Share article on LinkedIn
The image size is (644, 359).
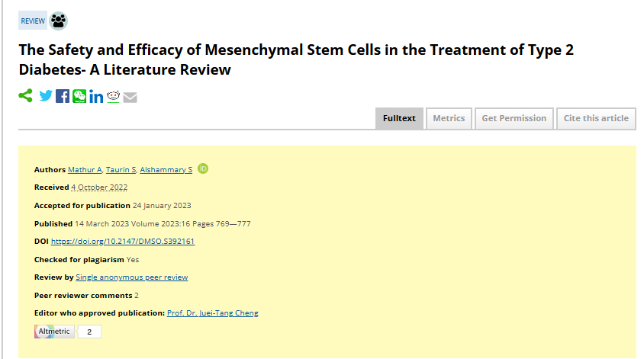pos(96,96)
